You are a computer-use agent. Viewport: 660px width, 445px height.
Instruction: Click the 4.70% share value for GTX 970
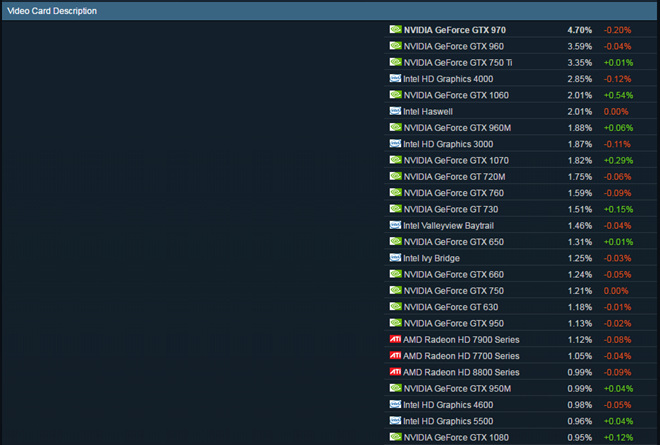tap(579, 30)
